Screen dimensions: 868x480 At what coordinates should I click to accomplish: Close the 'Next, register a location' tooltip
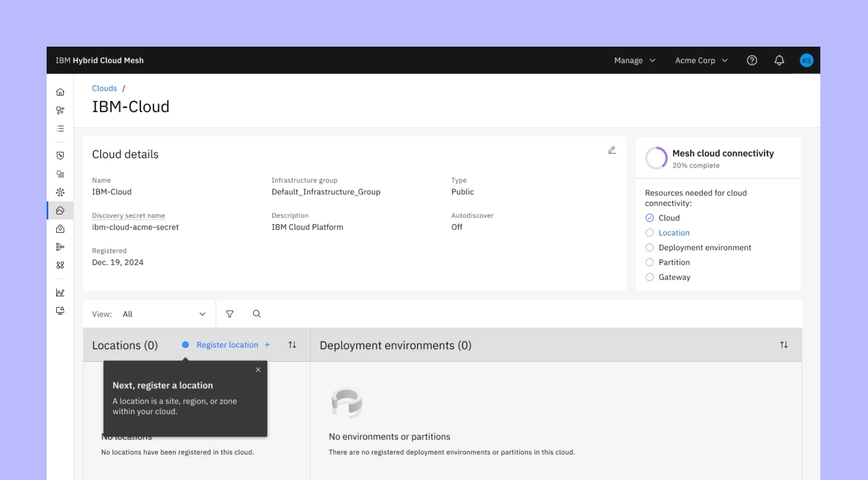click(x=258, y=370)
